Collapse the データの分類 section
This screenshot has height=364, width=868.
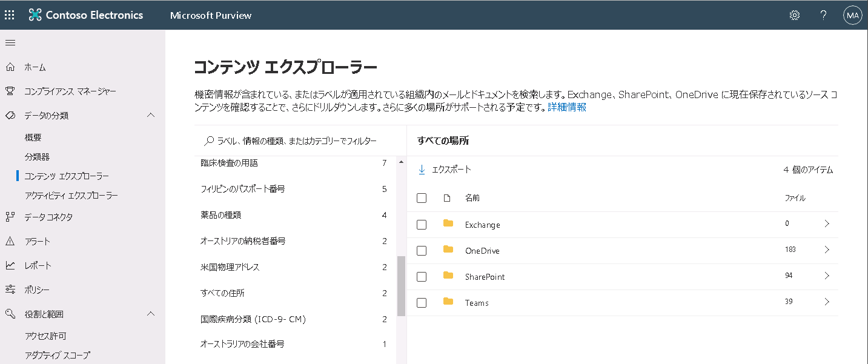tap(151, 114)
